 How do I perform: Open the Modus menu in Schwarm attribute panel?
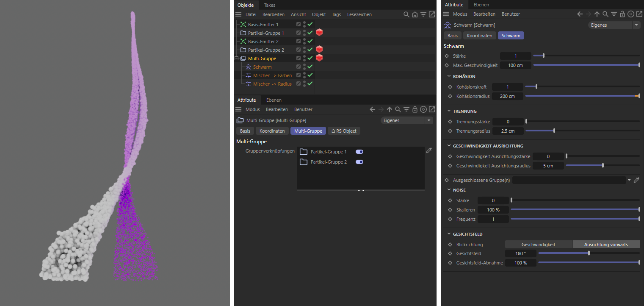click(x=460, y=14)
